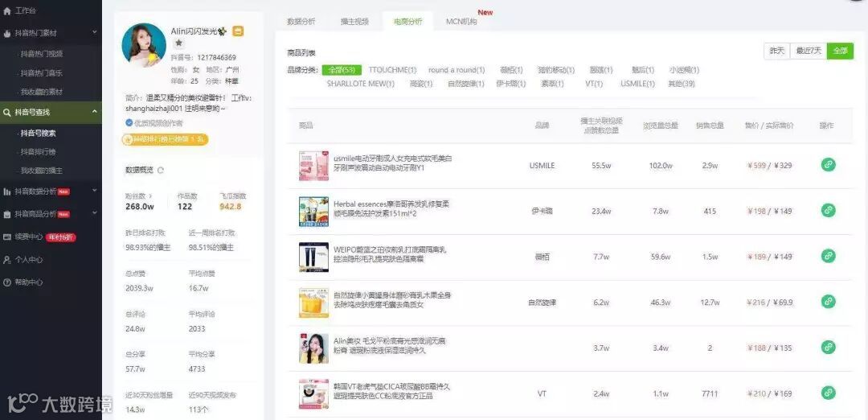Click the yellow 抖音排行榜日榜 ranking badge
Image resolution: width=868 pixels, height=420 pixels.
166,140
